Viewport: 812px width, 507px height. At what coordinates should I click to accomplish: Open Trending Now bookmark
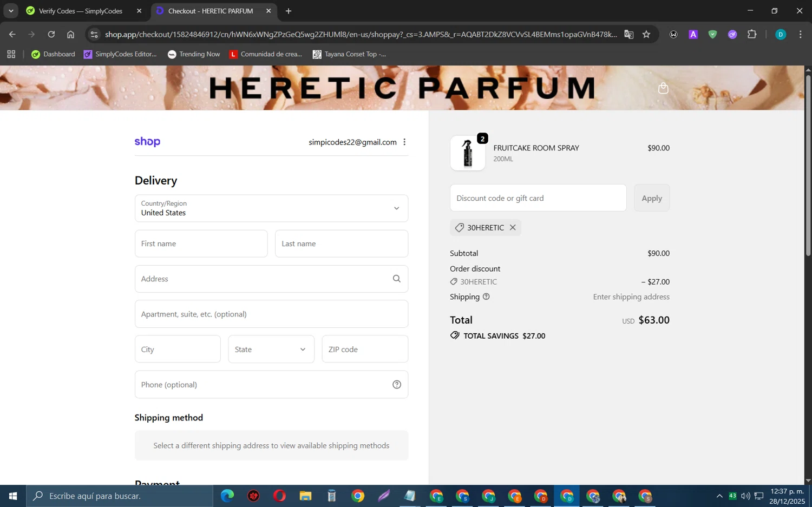[194, 54]
